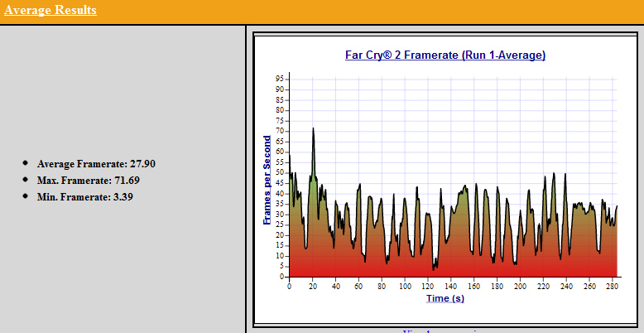644x333 pixels.
Task: Click the bullet next to Average Framerate
Action: [26, 163]
